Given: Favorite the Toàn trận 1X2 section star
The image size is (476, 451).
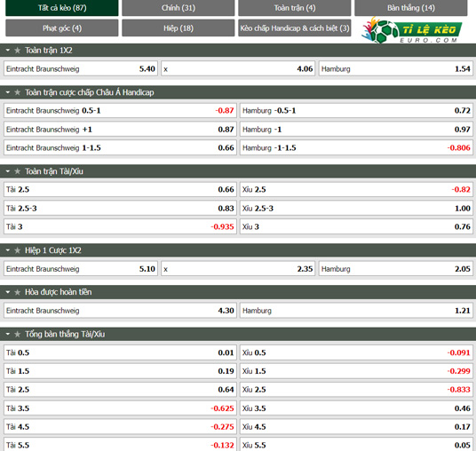Looking at the screenshot, I should [x=17, y=51].
